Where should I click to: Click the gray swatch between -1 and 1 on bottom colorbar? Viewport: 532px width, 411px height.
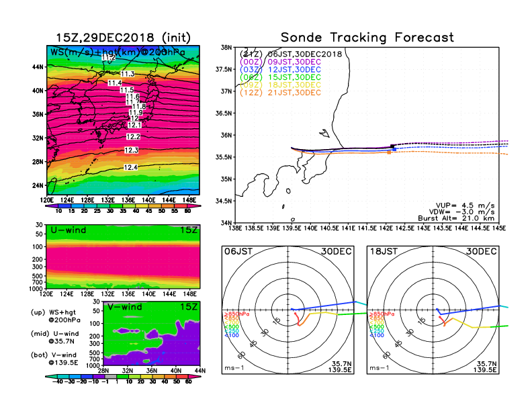click(111, 376)
